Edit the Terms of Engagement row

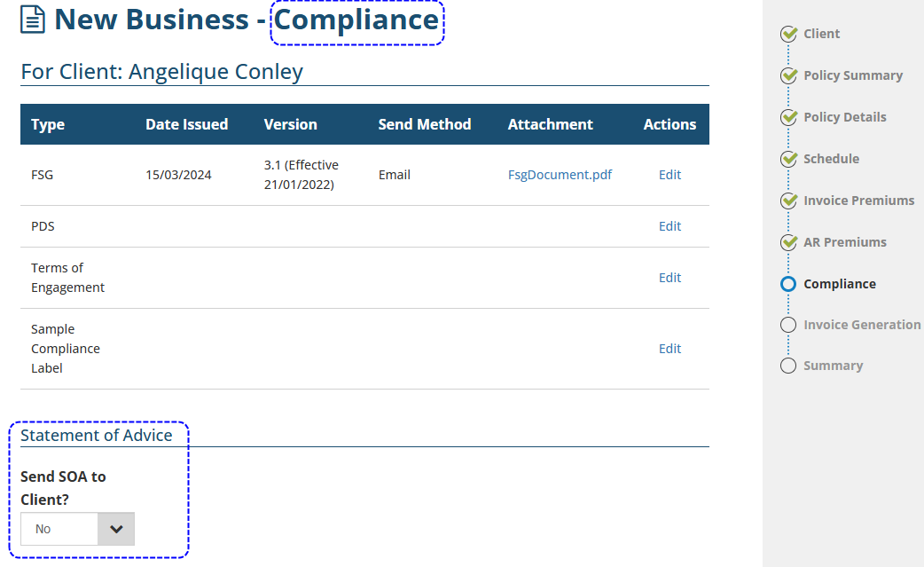[670, 278]
